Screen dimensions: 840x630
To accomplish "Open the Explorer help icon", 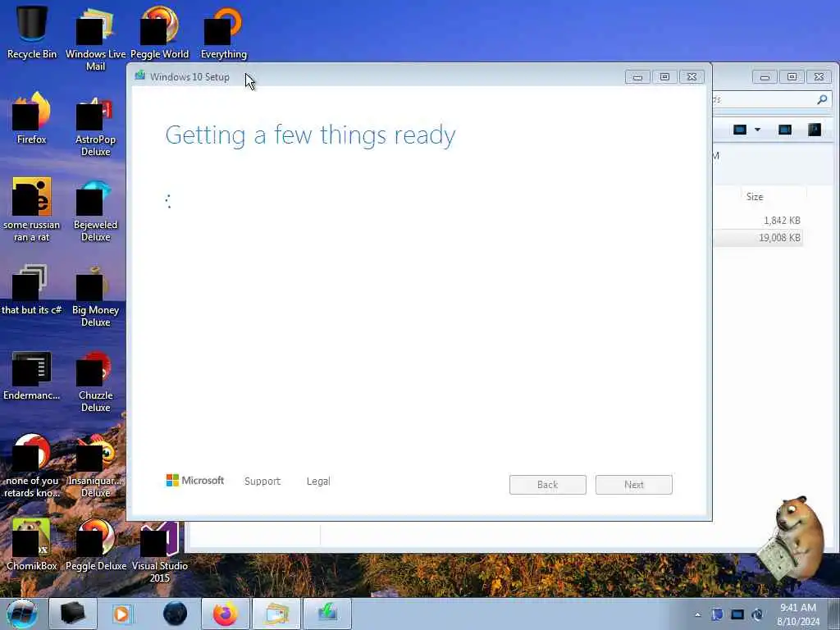I will click(815, 130).
